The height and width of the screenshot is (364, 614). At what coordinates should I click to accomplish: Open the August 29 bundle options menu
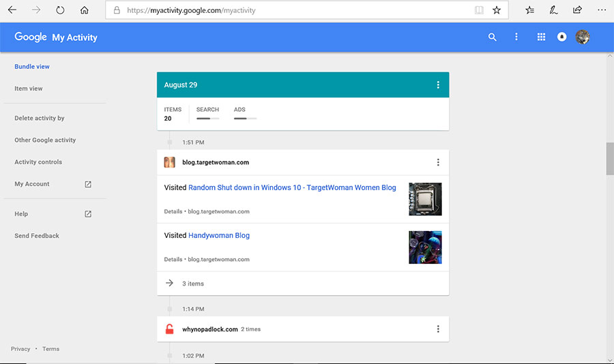pos(438,85)
